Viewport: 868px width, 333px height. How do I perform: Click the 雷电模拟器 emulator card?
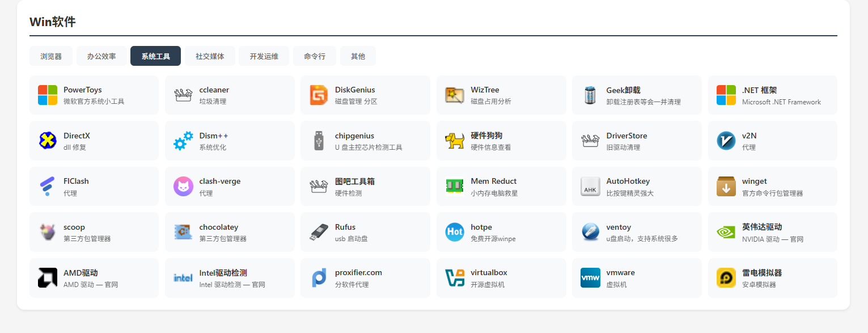(772, 278)
